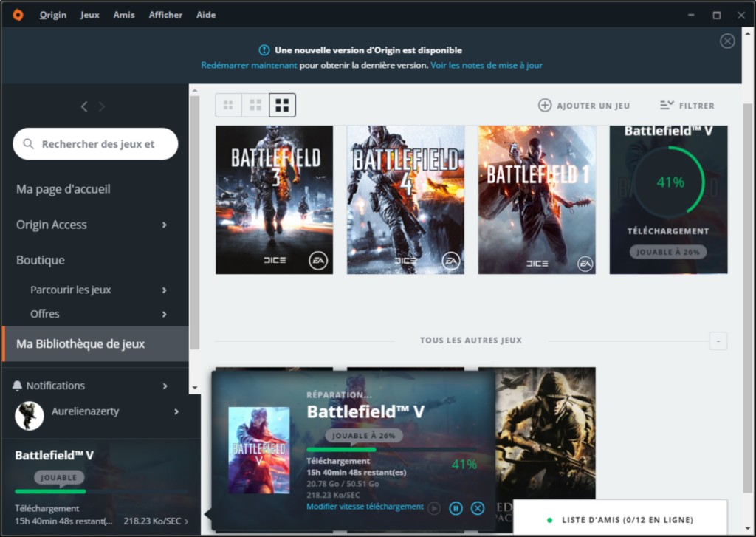The width and height of the screenshot is (756, 537).
Task: Expand the Notifications chevron
Action: click(165, 386)
